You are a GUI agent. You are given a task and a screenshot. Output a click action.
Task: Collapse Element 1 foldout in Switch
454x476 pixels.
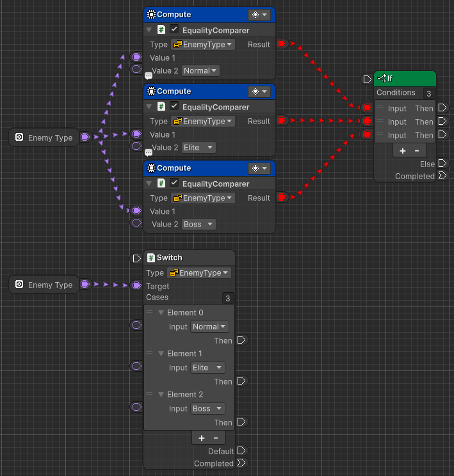(161, 354)
